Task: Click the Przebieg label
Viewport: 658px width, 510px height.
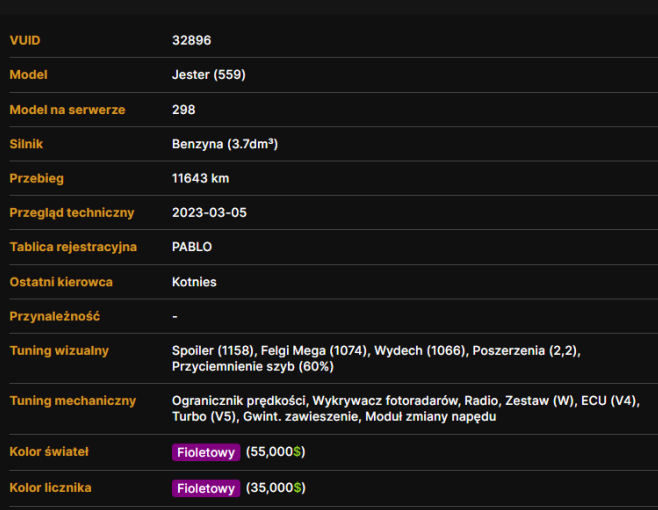Action: point(37,178)
